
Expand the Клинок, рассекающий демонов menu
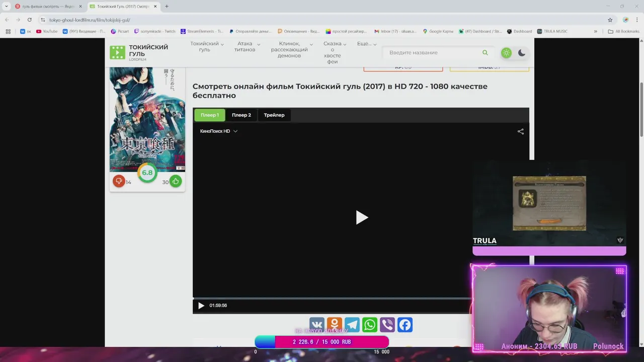(x=292, y=50)
